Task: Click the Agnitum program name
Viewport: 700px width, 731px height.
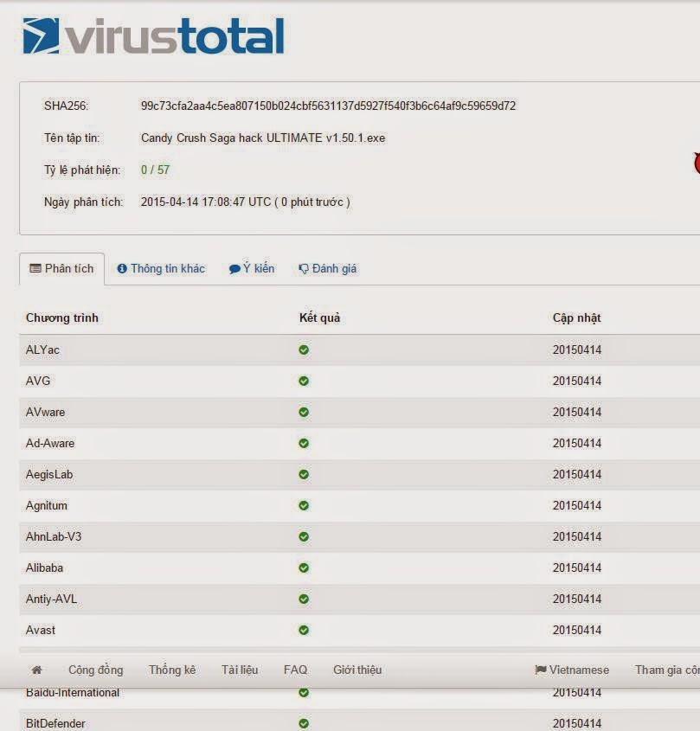Action: coord(46,505)
